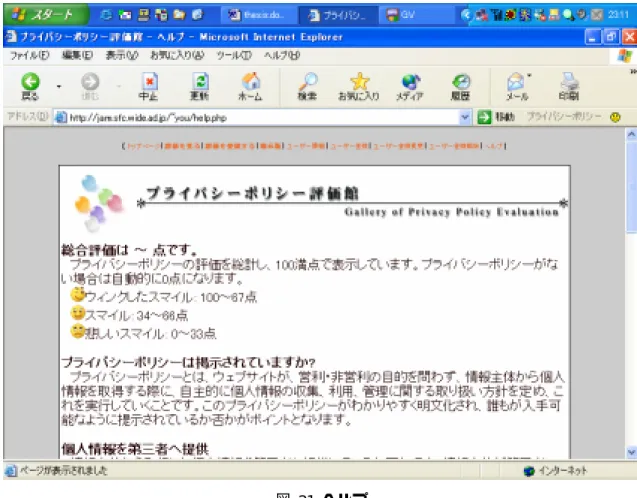Click the status text 'ページが表示されました'
637x498 pixels.
pos(64,471)
